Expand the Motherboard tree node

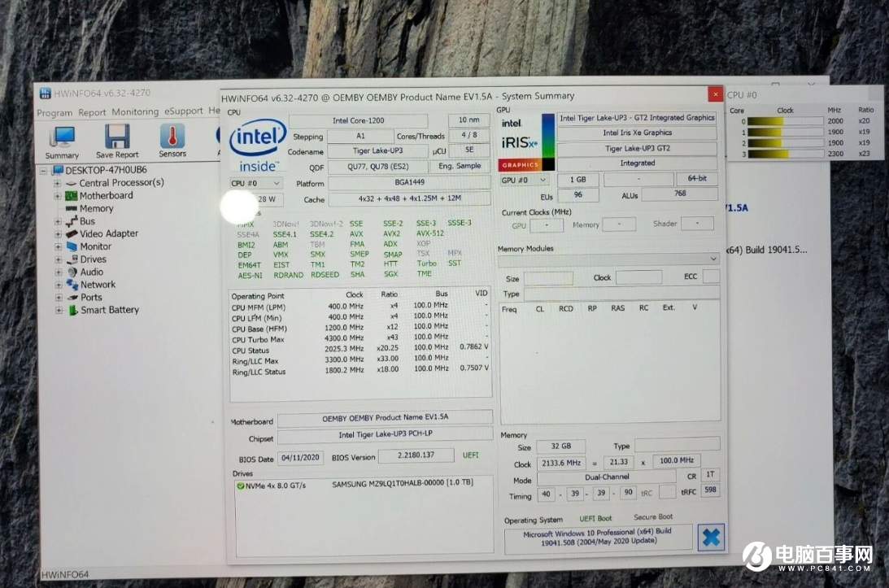(x=58, y=196)
